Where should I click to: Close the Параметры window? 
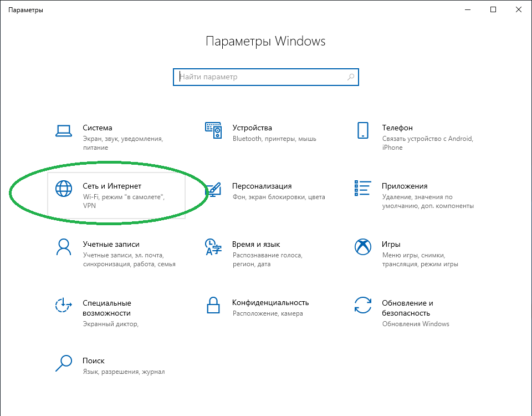pyautogui.click(x=519, y=9)
